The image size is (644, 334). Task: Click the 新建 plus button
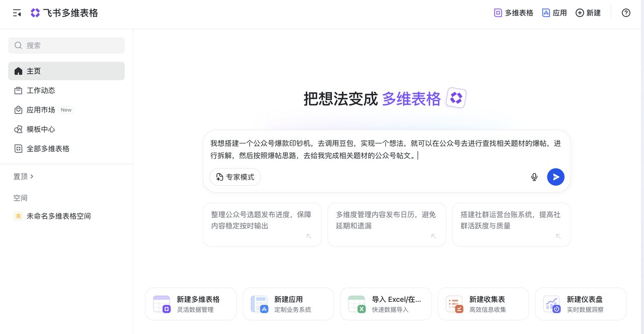pos(588,13)
